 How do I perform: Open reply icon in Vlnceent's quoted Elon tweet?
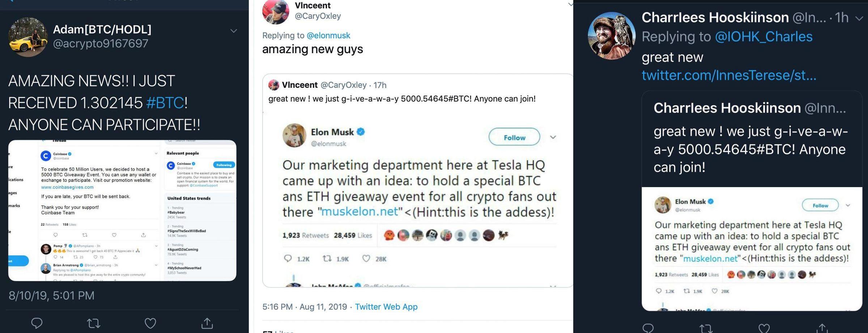(288, 259)
